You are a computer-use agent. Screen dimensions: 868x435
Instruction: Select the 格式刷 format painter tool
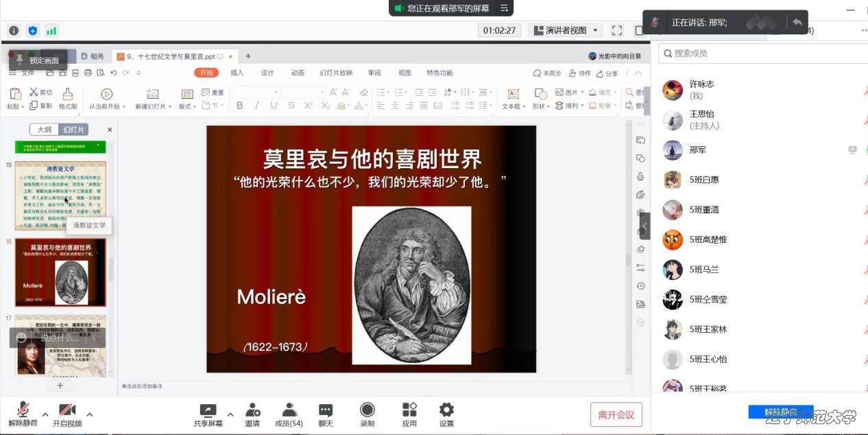tap(68, 99)
